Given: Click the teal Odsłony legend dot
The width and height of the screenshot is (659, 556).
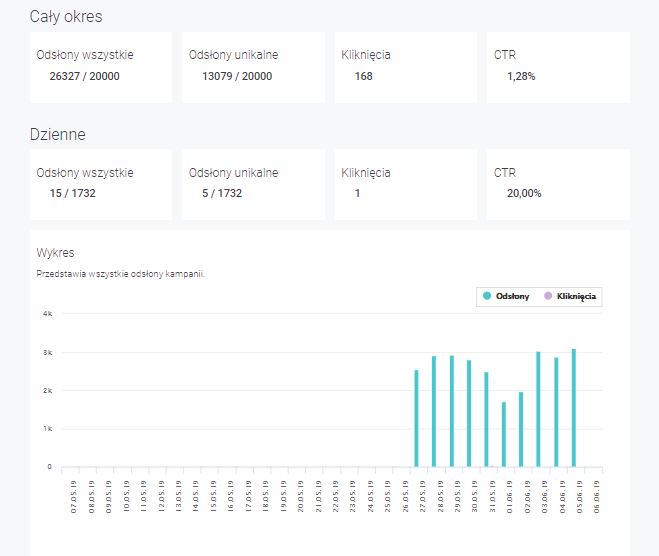Looking at the screenshot, I should click(x=487, y=297).
